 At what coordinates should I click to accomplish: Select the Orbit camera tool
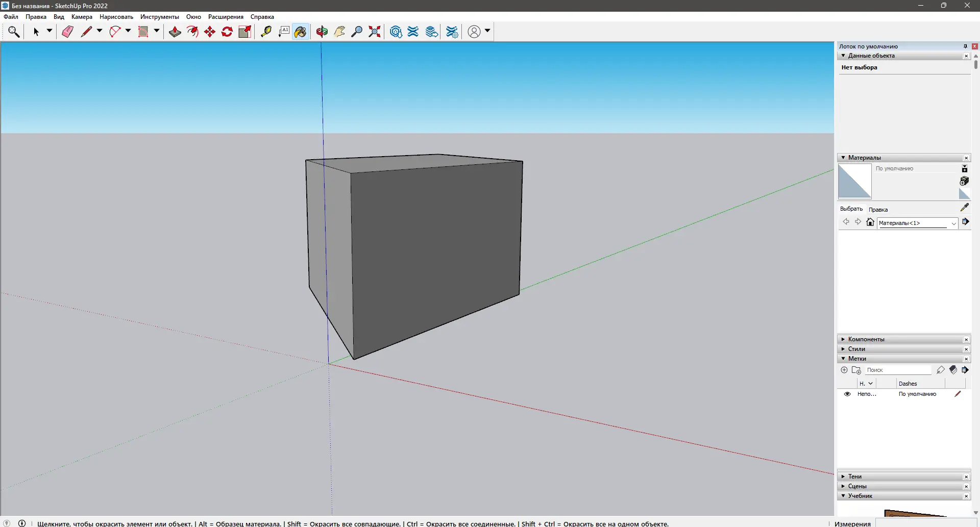pyautogui.click(x=322, y=32)
